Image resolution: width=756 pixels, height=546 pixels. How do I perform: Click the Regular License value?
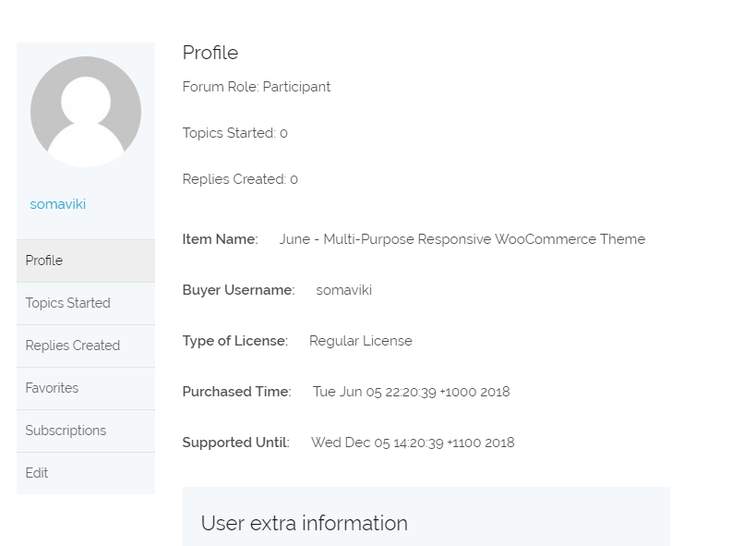(361, 341)
